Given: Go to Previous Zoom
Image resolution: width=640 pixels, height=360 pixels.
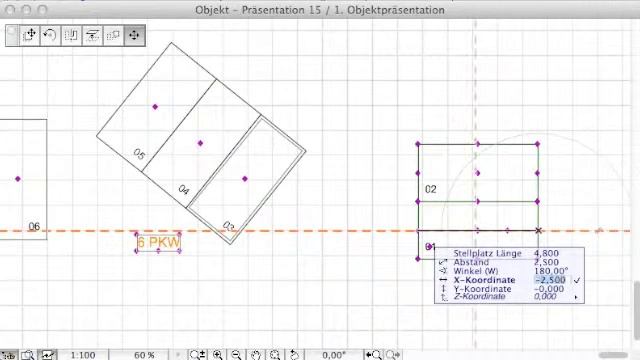Looking at the screenshot, I should click(373, 355).
